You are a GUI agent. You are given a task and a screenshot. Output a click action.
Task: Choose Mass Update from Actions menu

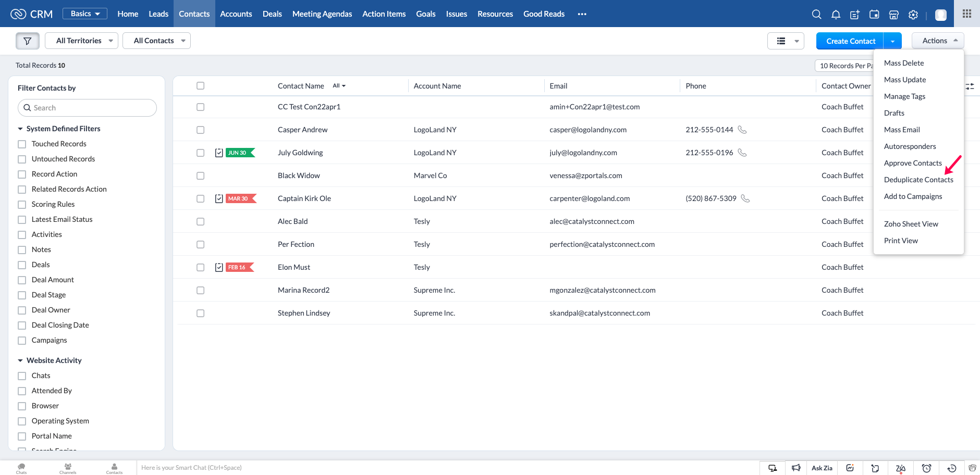coord(905,80)
